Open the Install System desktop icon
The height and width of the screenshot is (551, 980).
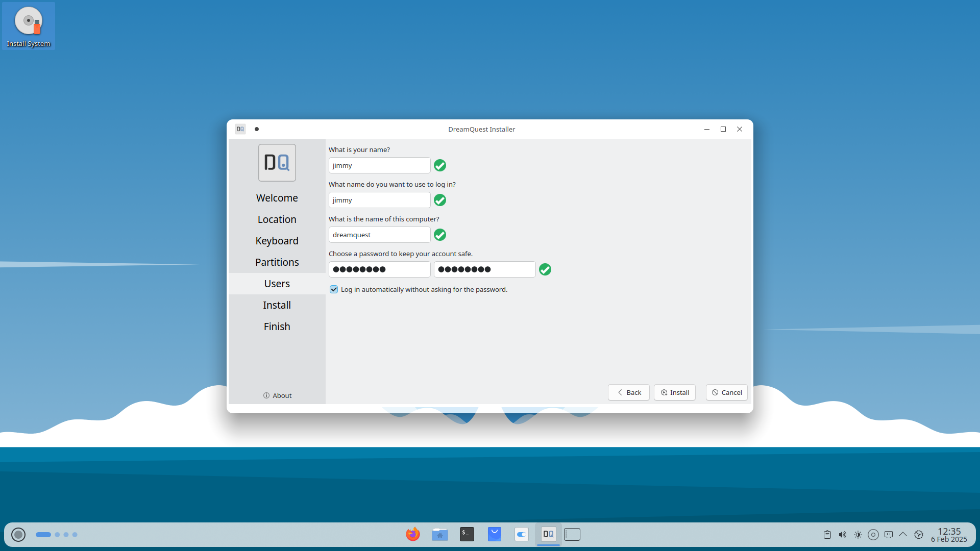tap(29, 27)
